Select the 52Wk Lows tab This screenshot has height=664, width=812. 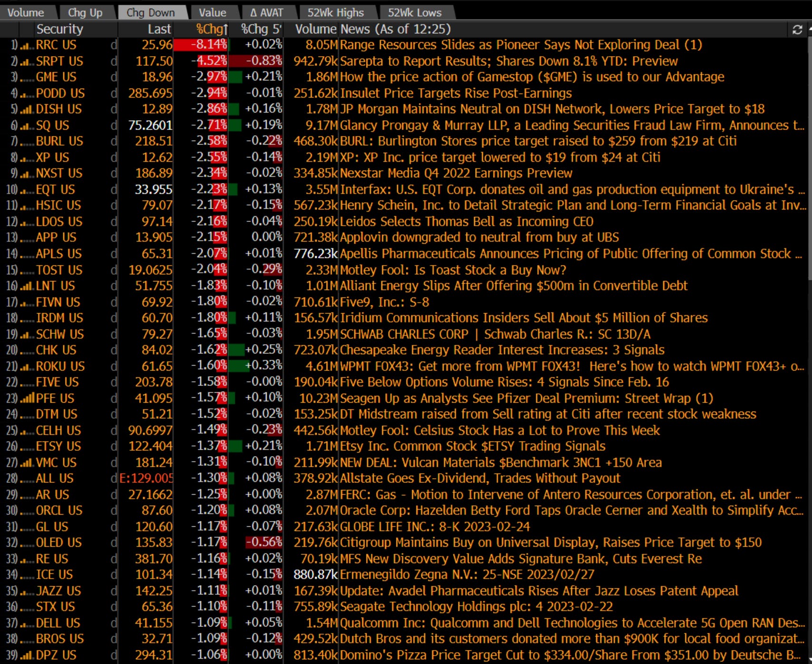pos(415,12)
